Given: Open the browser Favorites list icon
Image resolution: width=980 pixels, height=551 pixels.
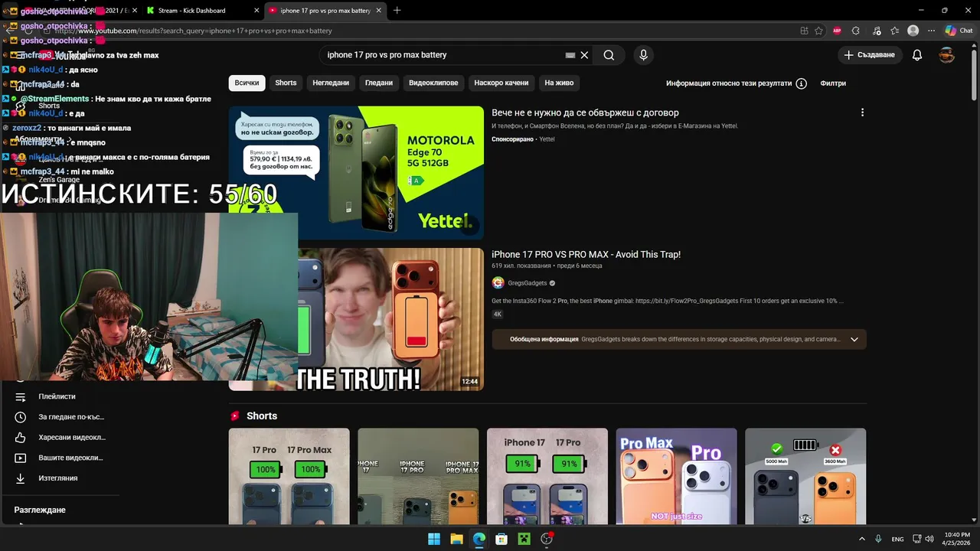Looking at the screenshot, I should [x=894, y=31].
